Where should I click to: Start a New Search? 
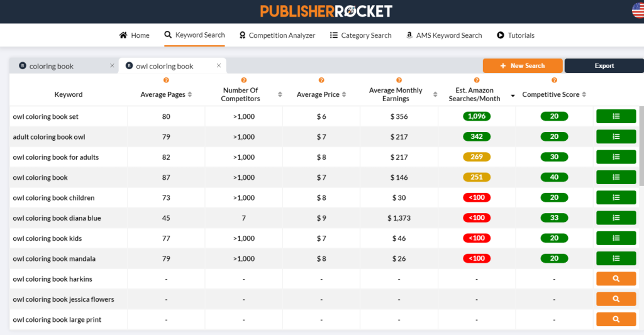523,66
